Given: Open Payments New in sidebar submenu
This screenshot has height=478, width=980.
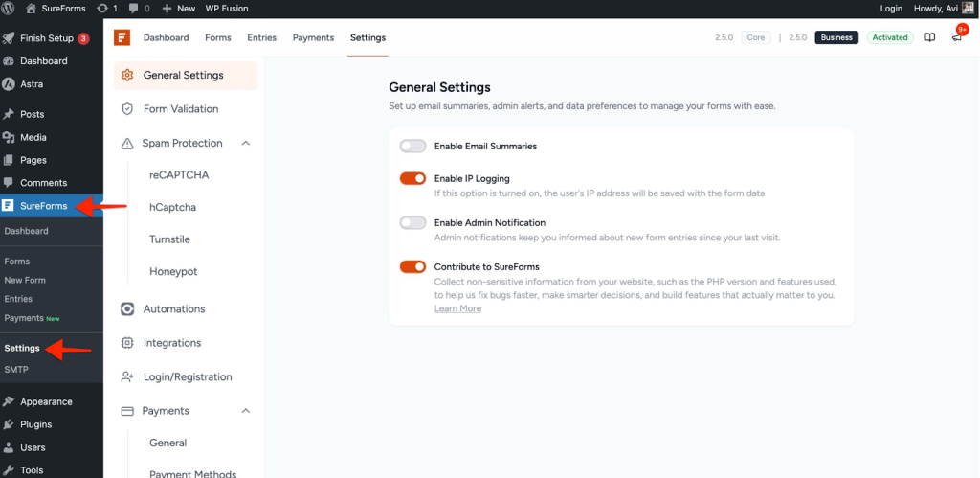Looking at the screenshot, I should (32, 318).
